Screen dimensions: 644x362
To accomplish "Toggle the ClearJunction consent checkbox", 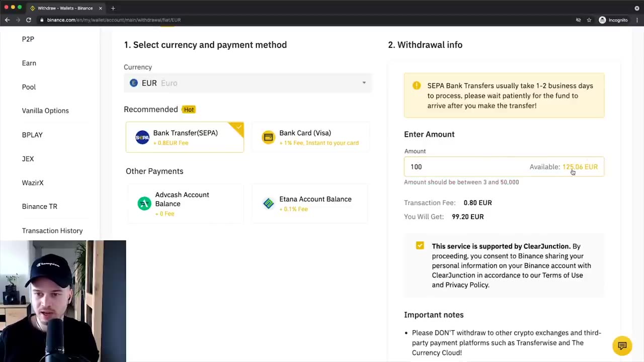I will 420,245.
